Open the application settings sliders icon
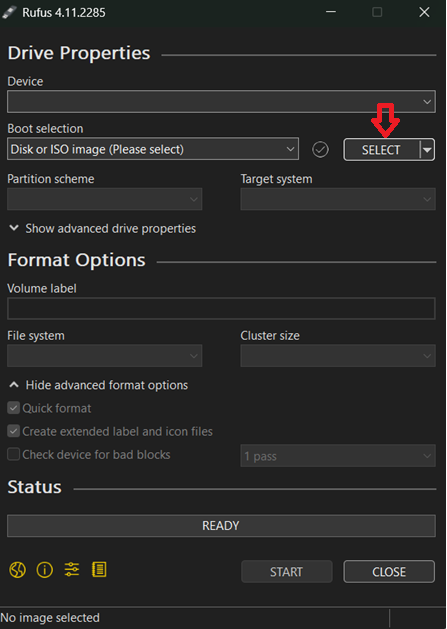 click(x=72, y=569)
